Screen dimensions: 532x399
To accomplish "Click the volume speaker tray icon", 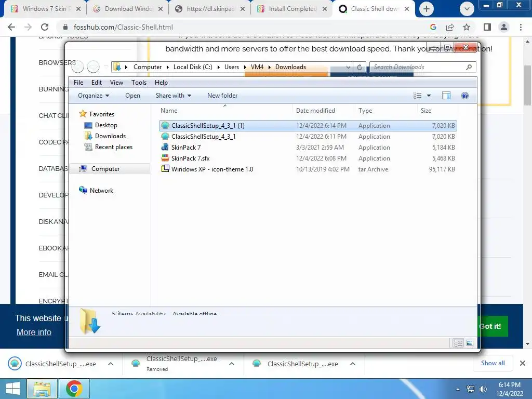I will click(483, 389).
